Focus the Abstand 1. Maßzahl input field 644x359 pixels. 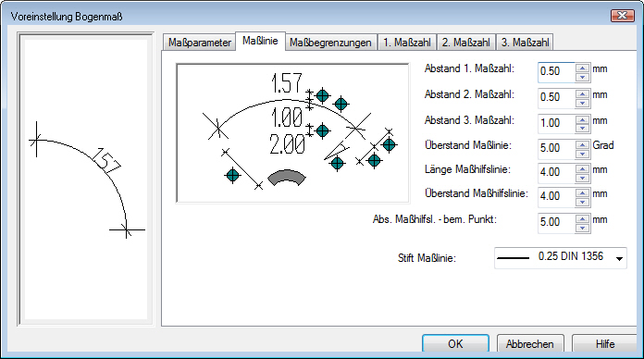(x=556, y=71)
